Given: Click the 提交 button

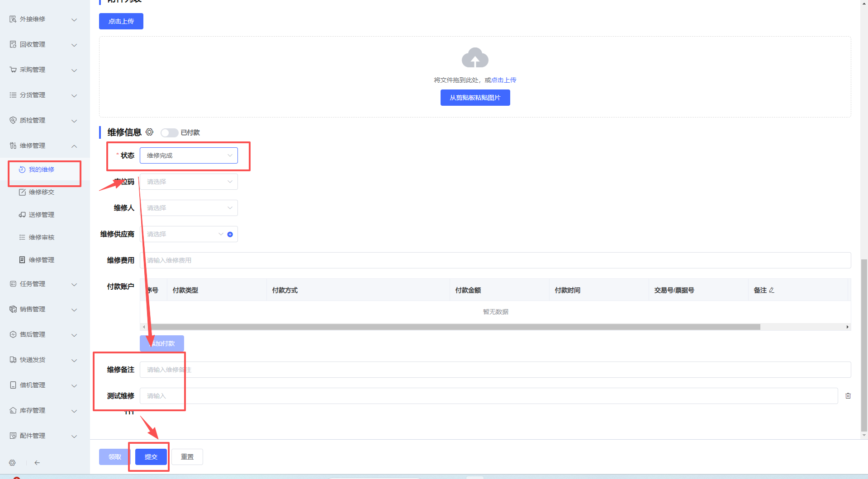Looking at the screenshot, I should 151,457.
